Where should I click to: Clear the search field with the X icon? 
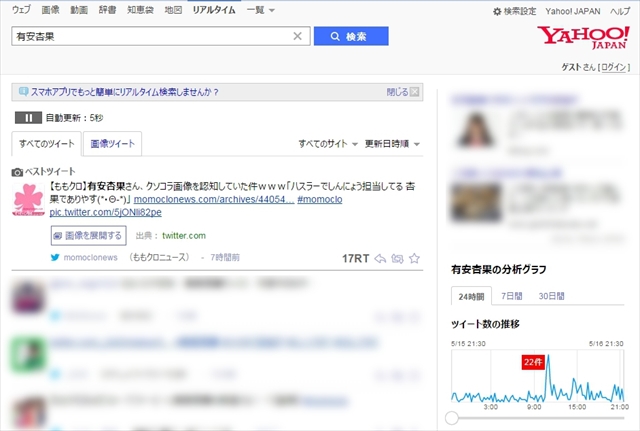click(298, 36)
